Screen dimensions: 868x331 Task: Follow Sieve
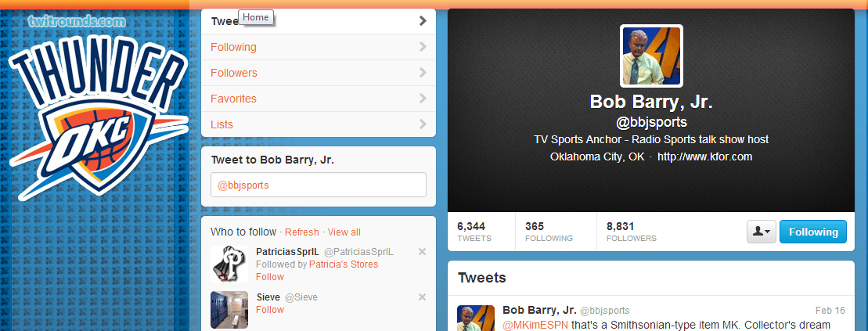pos(269,309)
